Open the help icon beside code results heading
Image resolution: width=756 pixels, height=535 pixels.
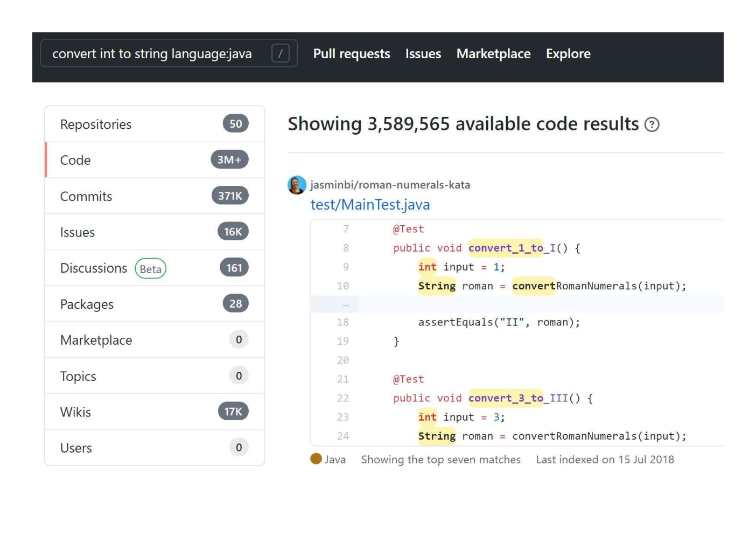[652, 124]
